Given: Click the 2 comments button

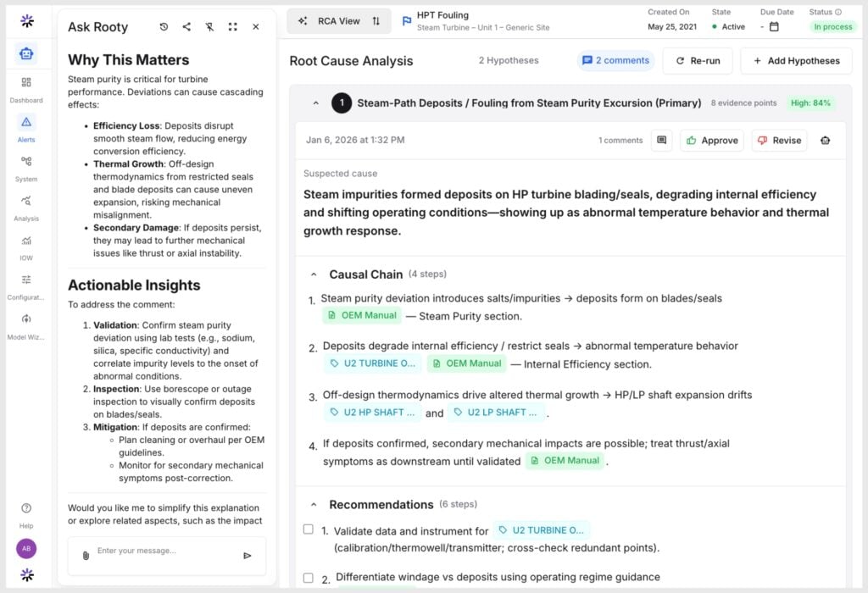Looking at the screenshot, I should [615, 60].
